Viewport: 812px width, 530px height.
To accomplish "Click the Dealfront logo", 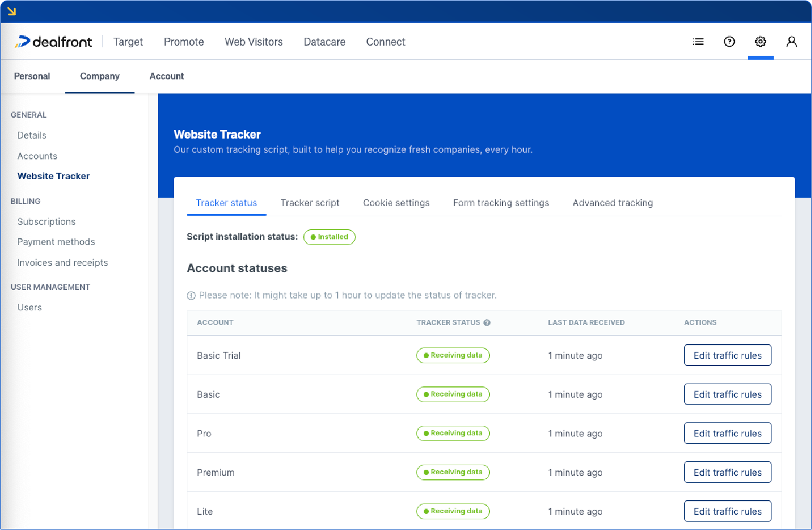I will coord(54,41).
